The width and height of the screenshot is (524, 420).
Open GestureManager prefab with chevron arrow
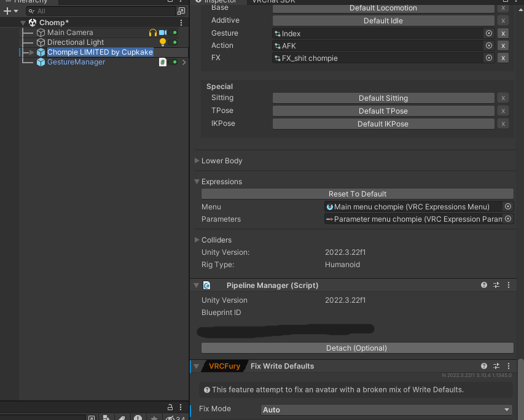click(x=184, y=62)
